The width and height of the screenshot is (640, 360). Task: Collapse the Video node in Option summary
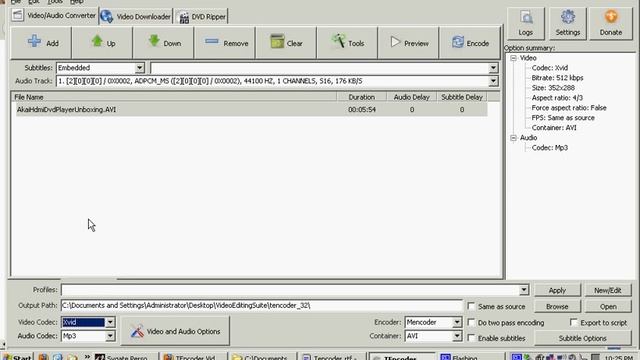click(x=513, y=58)
